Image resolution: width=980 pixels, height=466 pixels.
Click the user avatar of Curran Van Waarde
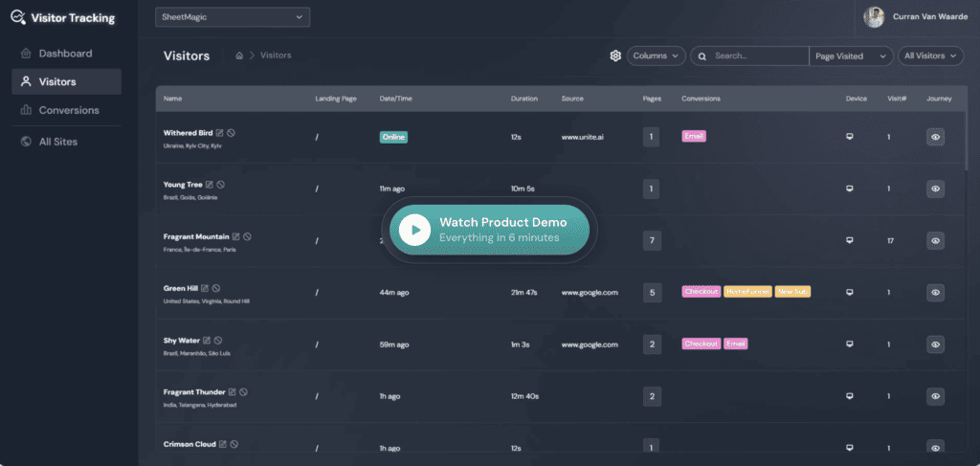point(874,17)
